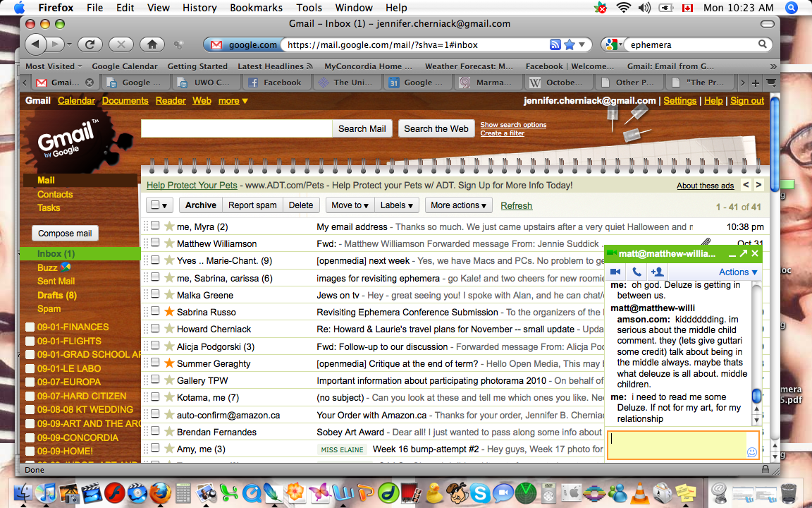The width and height of the screenshot is (812, 508).
Task: Add people to this chat
Action: tap(657, 272)
